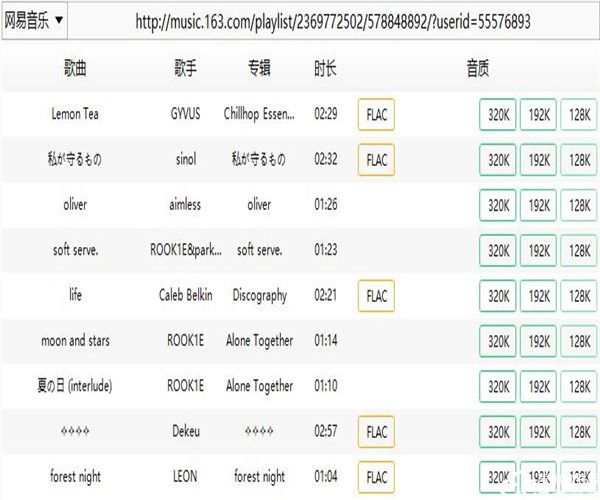Click the 歌曲 column header
600x500 pixels.
click(x=75, y=69)
